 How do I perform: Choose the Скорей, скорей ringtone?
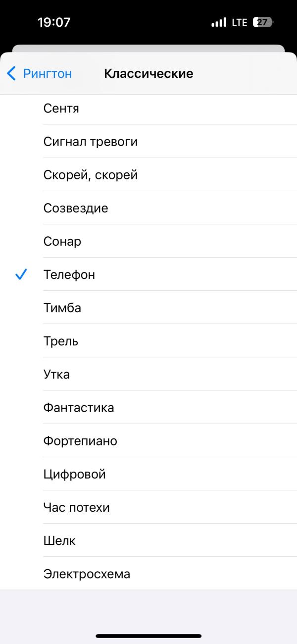(x=148, y=174)
